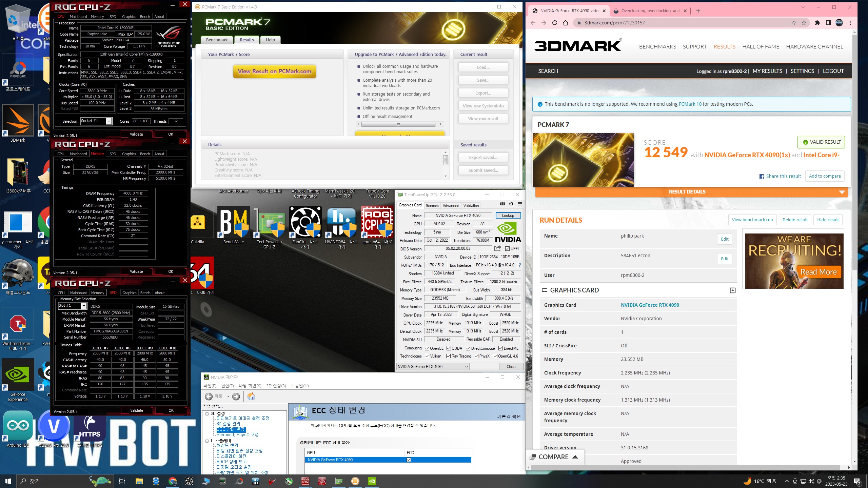Open the back history dropdown arrow
Viewport: 868px width, 488px height.
click(x=228, y=396)
